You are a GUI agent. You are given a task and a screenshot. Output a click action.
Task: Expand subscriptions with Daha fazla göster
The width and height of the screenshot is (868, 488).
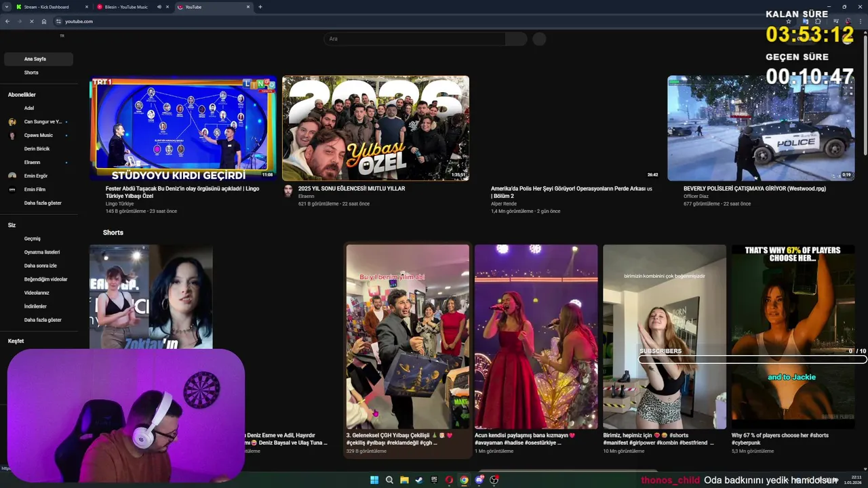[x=43, y=203]
